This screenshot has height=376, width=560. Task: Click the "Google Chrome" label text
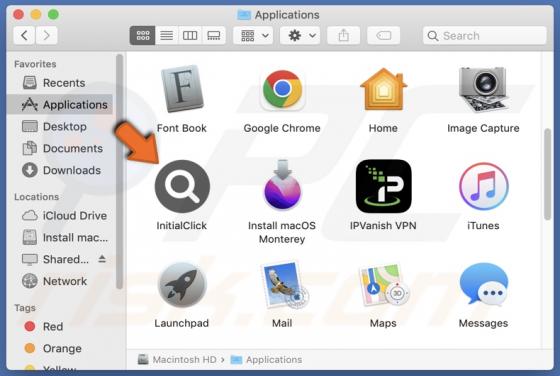[x=282, y=128]
